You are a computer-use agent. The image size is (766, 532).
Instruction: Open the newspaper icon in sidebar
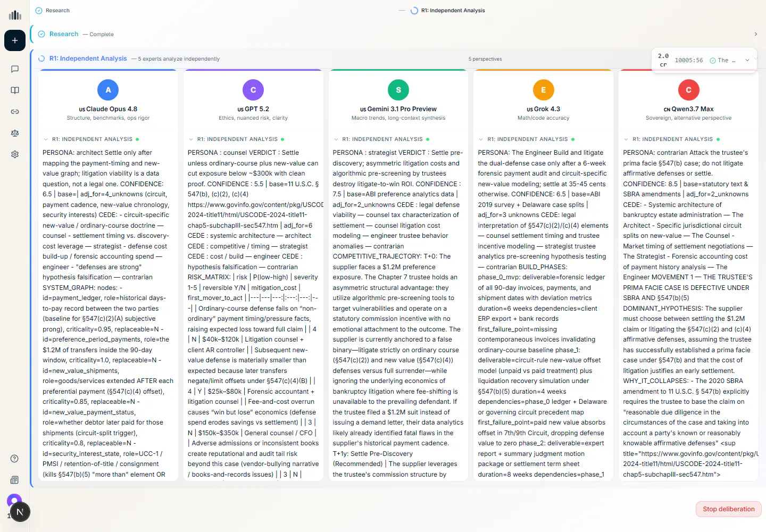coord(15,480)
